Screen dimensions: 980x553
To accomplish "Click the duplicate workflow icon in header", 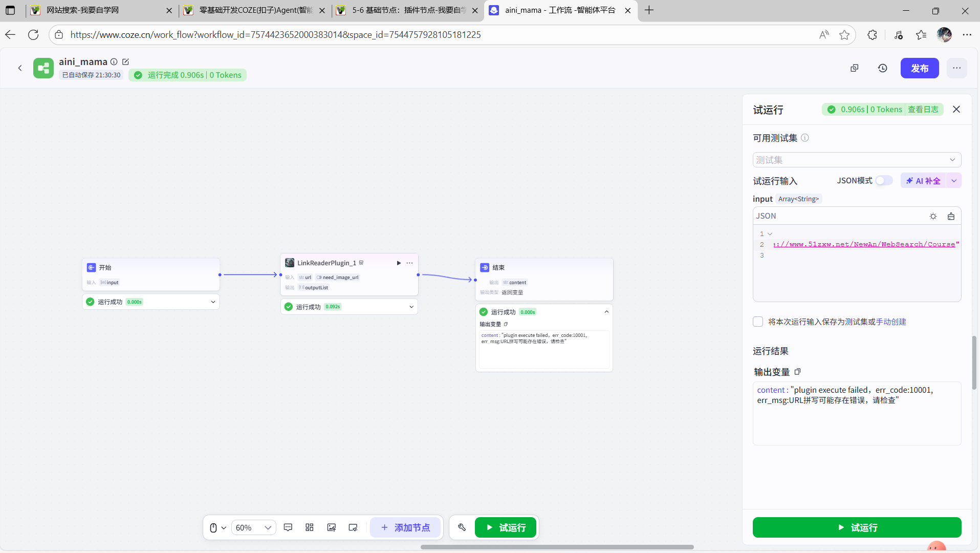I will click(x=854, y=68).
